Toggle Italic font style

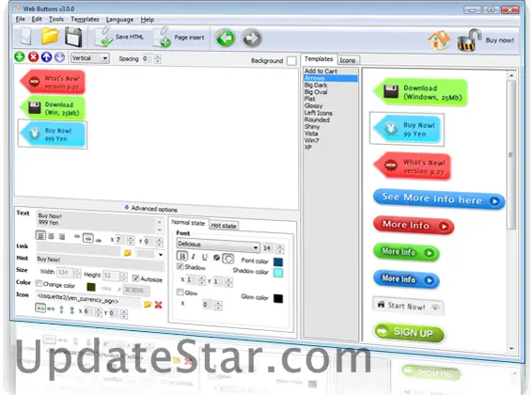pos(193,257)
